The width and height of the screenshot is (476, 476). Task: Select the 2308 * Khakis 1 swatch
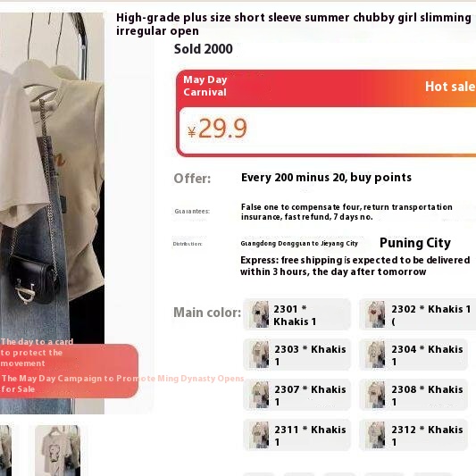click(x=413, y=395)
